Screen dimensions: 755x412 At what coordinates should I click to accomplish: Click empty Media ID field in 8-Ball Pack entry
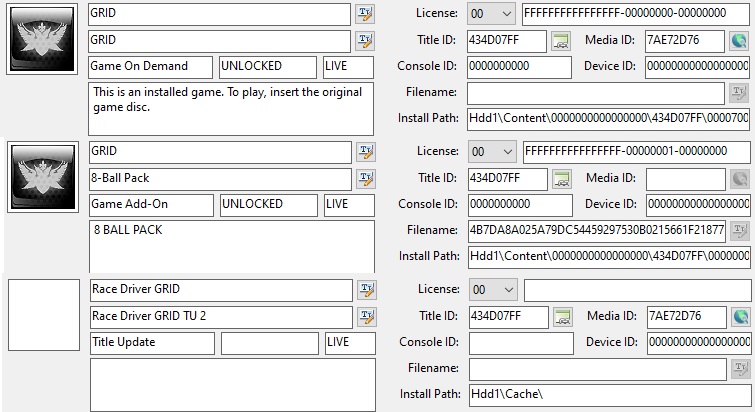coord(686,179)
